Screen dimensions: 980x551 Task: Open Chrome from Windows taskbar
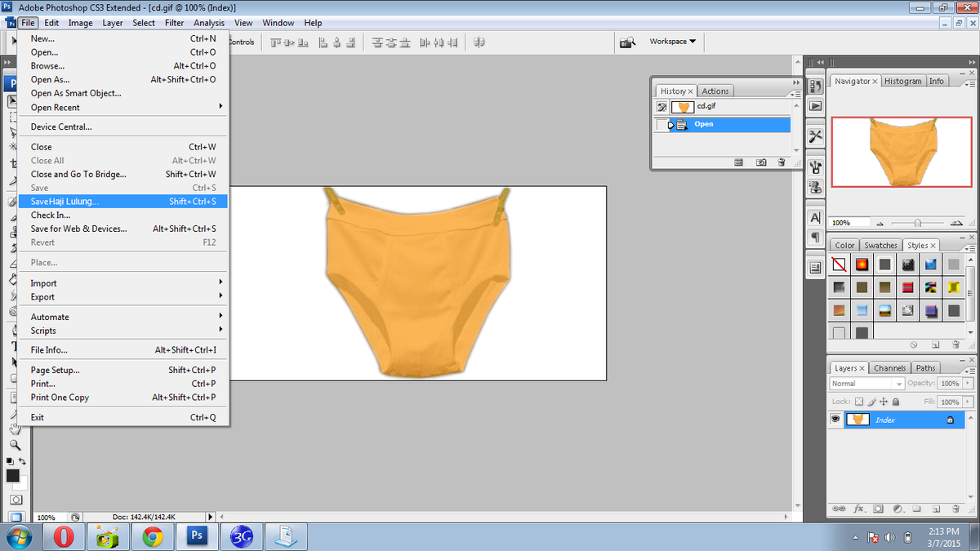pyautogui.click(x=151, y=536)
